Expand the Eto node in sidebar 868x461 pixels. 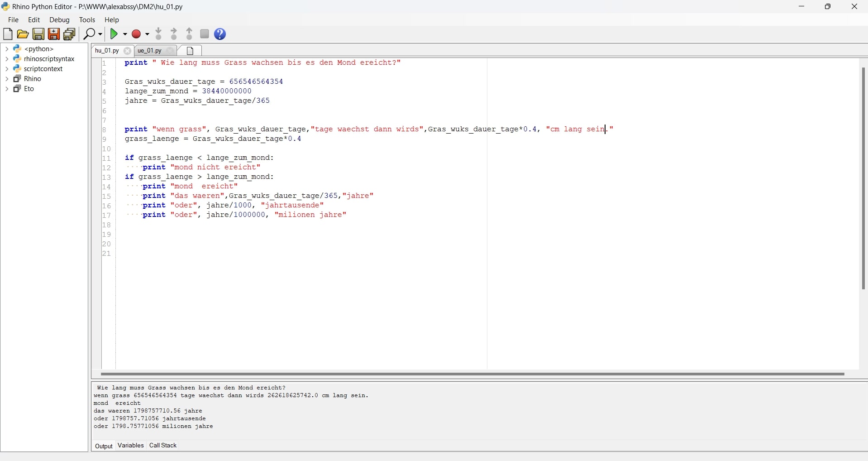tap(7, 89)
